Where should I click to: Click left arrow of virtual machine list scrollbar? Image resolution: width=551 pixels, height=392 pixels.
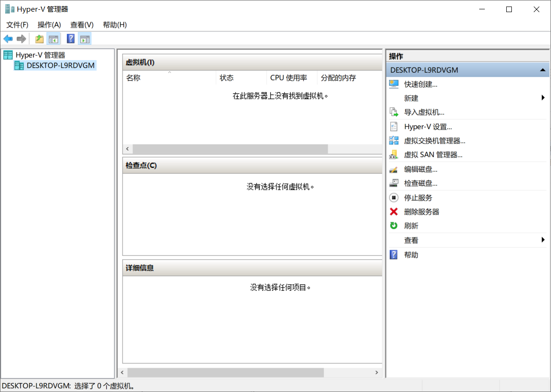click(128, 149)
